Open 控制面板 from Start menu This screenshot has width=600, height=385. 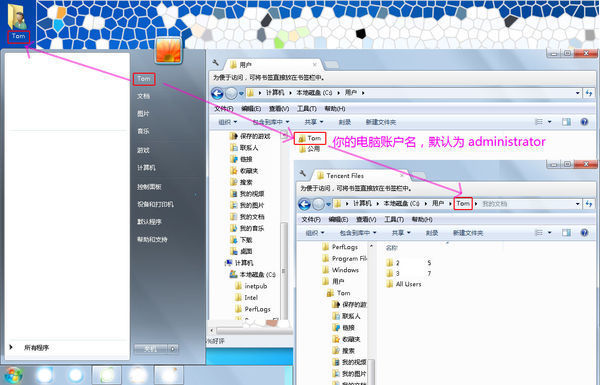(149, 187)
